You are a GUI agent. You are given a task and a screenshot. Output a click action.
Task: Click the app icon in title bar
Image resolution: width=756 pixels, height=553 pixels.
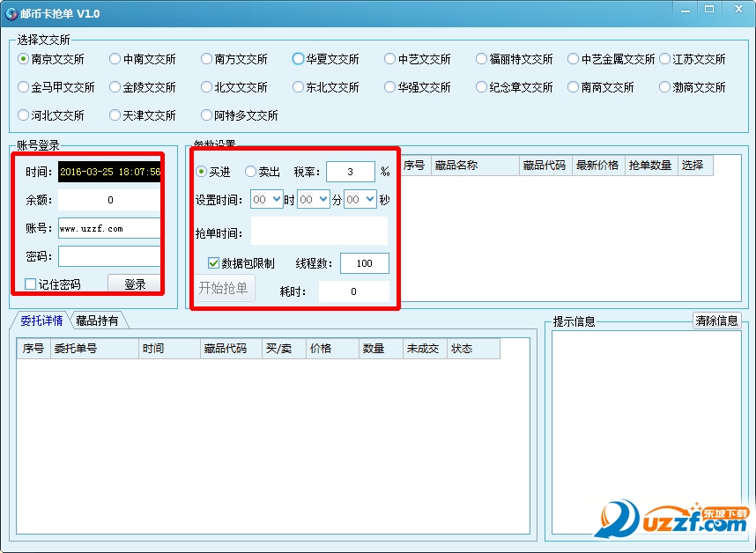(11, 13)
